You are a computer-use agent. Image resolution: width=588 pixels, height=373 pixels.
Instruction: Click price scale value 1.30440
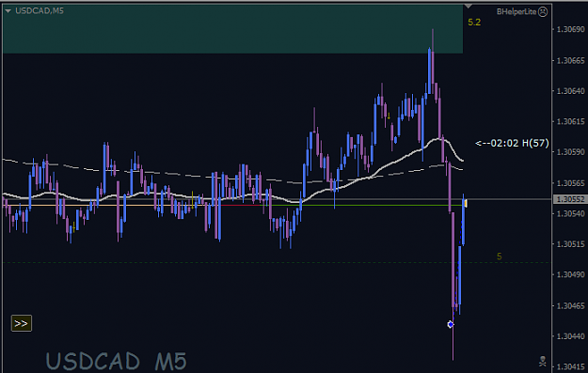tap(571, 336)
